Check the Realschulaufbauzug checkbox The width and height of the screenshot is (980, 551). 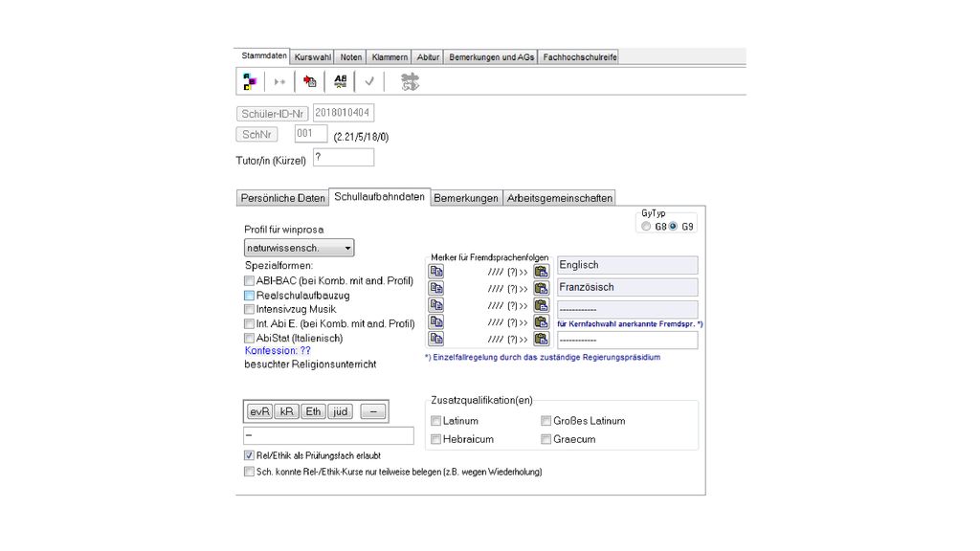249,296
